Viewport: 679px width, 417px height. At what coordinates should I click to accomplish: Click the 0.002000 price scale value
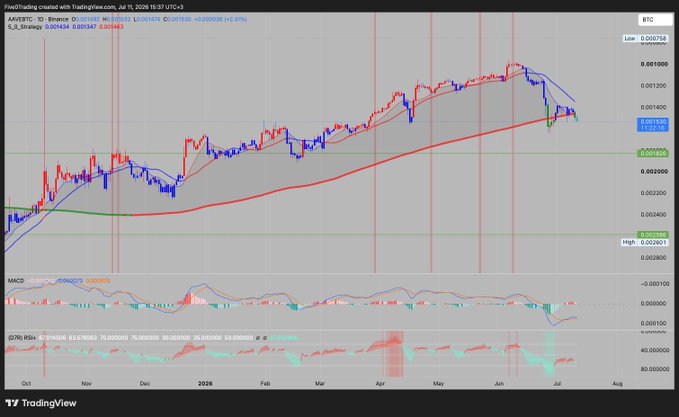click(654, 172)
